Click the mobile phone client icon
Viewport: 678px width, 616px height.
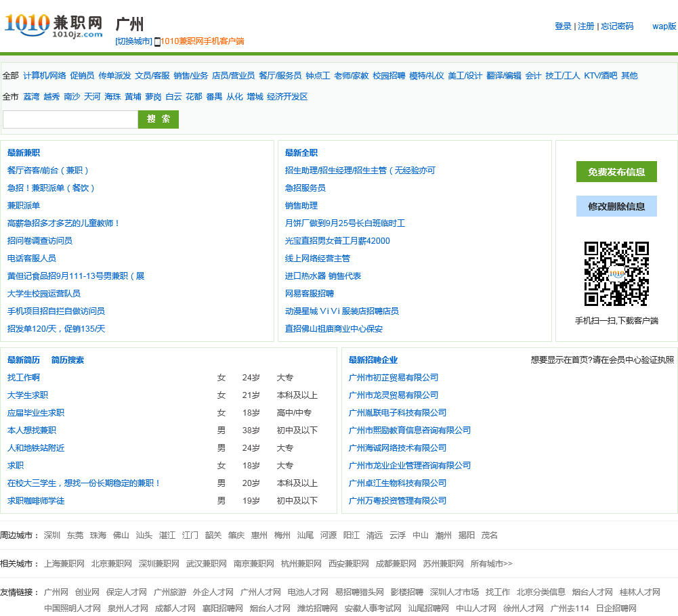tap(157, 42)
